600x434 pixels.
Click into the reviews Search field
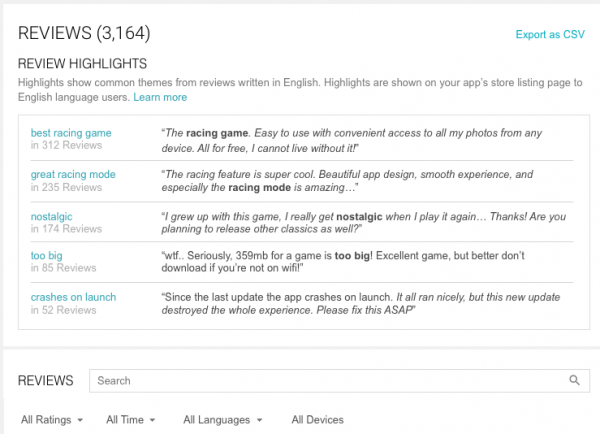(x=330, y=381)
